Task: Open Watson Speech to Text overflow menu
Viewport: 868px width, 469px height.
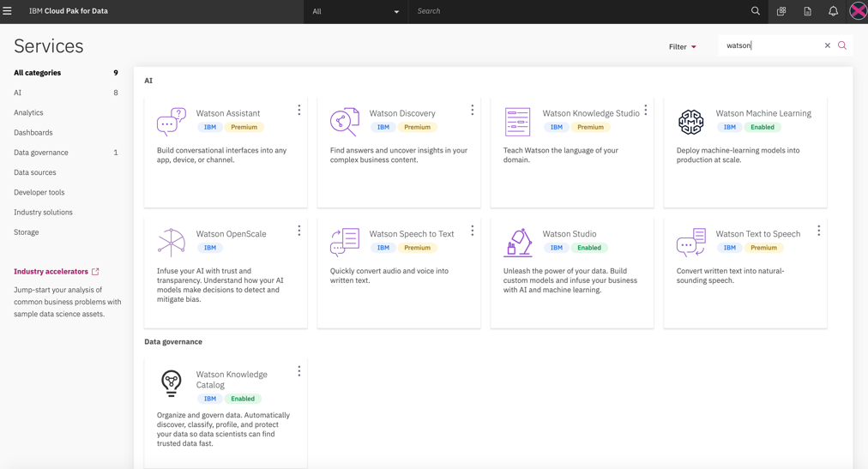Action: 473,231
